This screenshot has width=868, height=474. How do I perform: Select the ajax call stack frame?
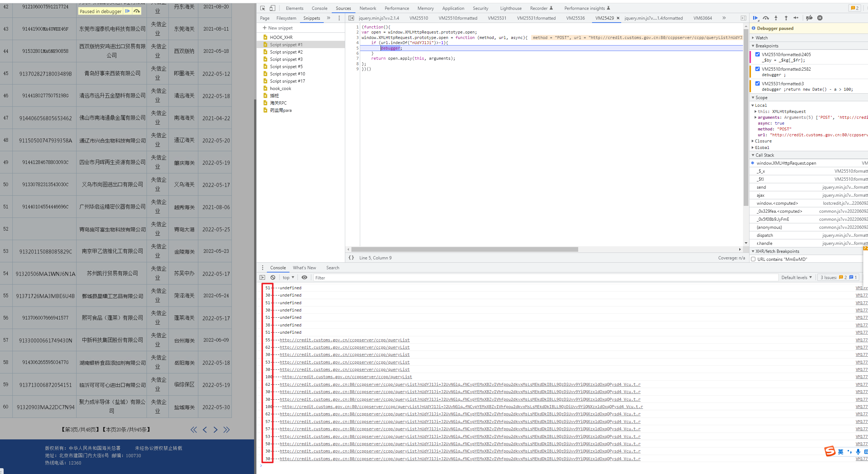809,195
